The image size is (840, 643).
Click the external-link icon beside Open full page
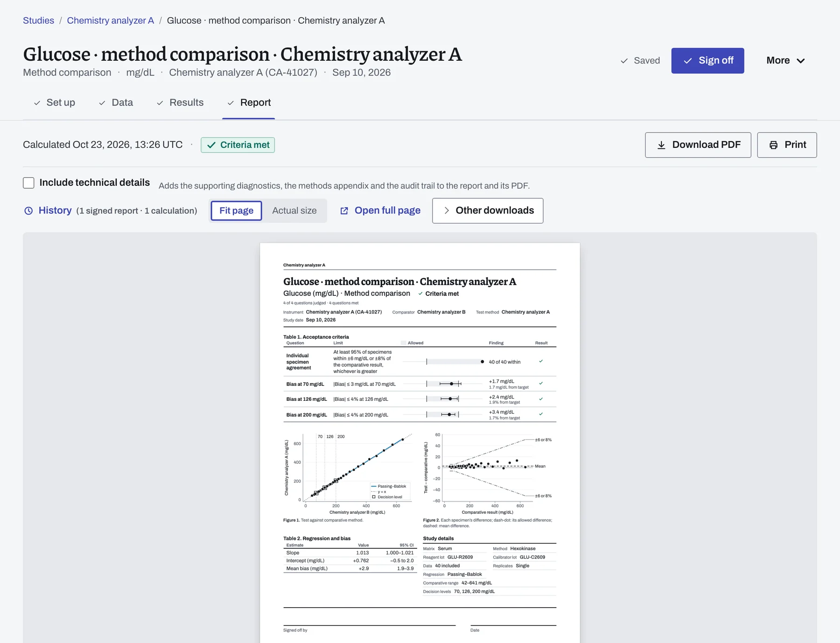pos(344,211)
